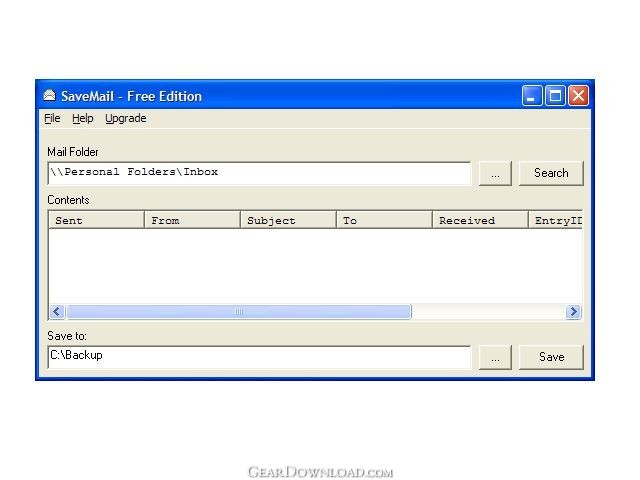
Task: Click the Save button
Action: [551, 358]
